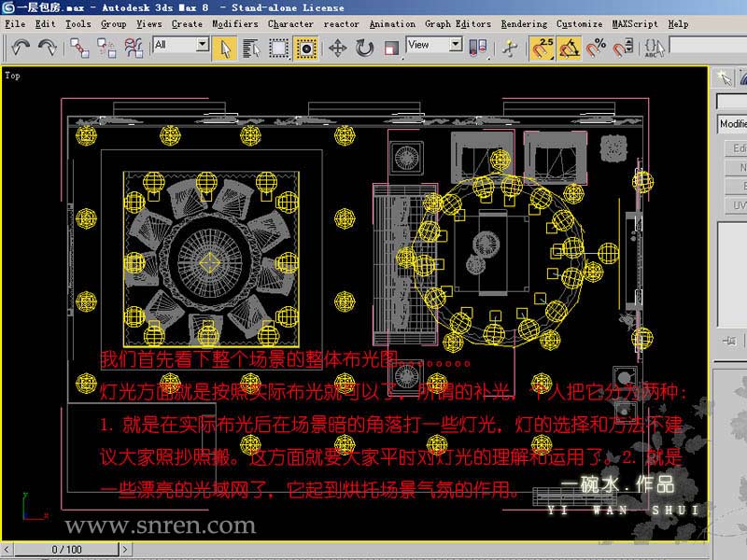Activate the Select and Move tool
This screenshot has width=747, height=560.
(x=338, y=49)
